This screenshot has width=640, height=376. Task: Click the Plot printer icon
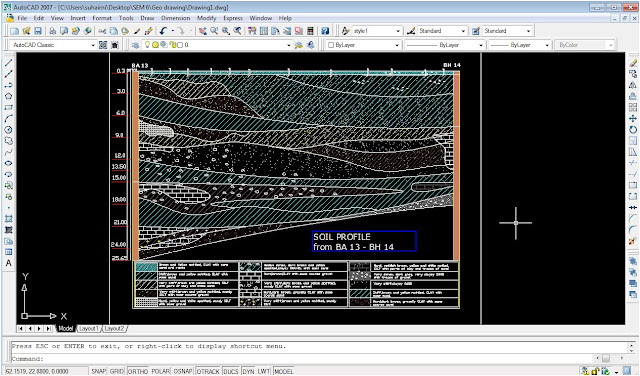[x=52, y=31]
